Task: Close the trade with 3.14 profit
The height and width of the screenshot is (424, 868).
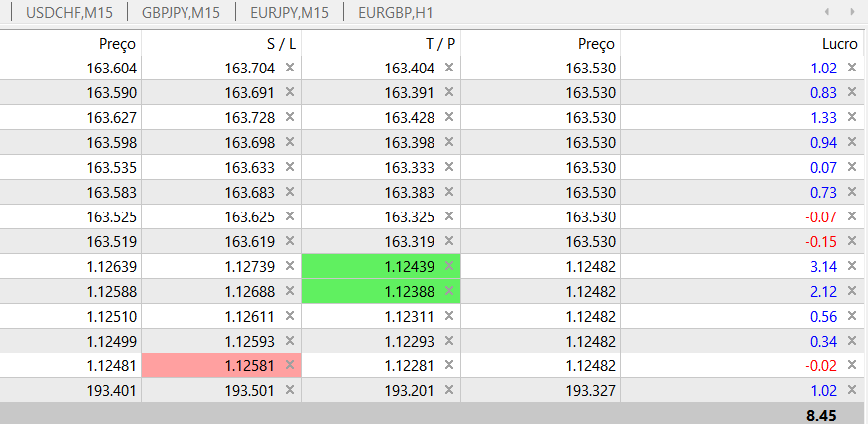Action: [x=851, y=266]
